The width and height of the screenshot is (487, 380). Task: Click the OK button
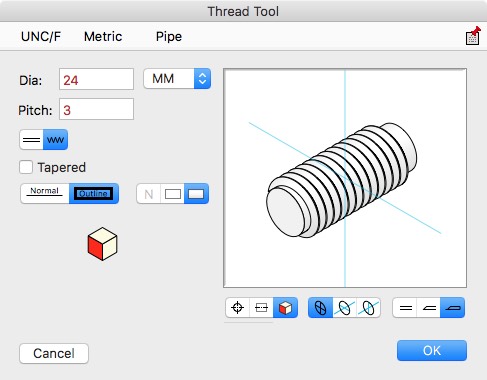(x=432, y=350)
